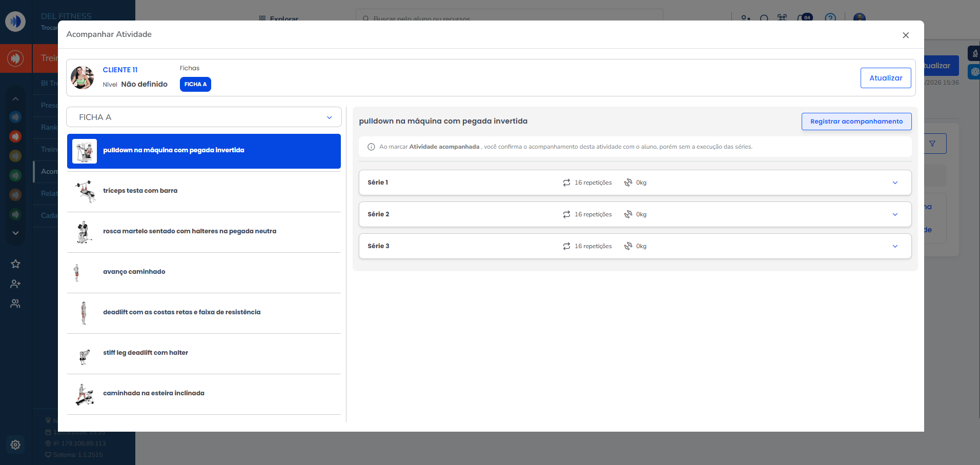Click the weight dumbbell icon in Série 2
The image size is (980, 465).
coord(628,214)
